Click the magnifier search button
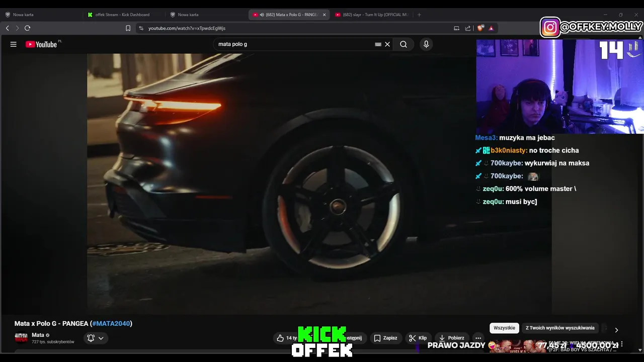The height and width of the screenshot is (362, 644). [x=404, y=44]
